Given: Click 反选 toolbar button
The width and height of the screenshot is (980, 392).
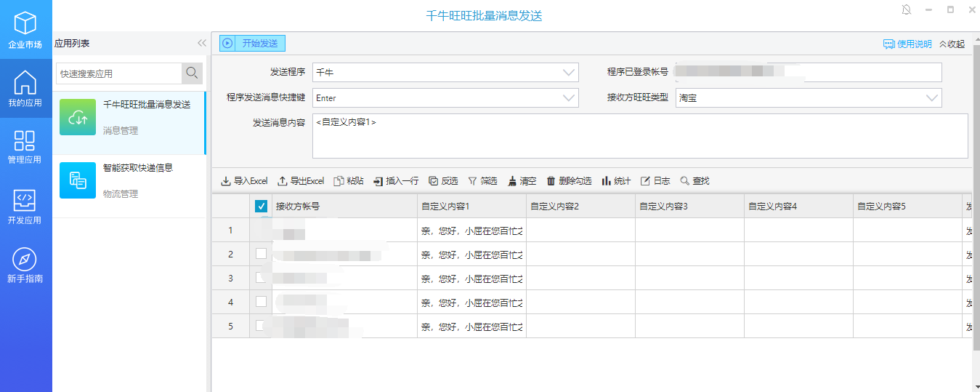Looking at the screenshot, I should pos(443,181).
